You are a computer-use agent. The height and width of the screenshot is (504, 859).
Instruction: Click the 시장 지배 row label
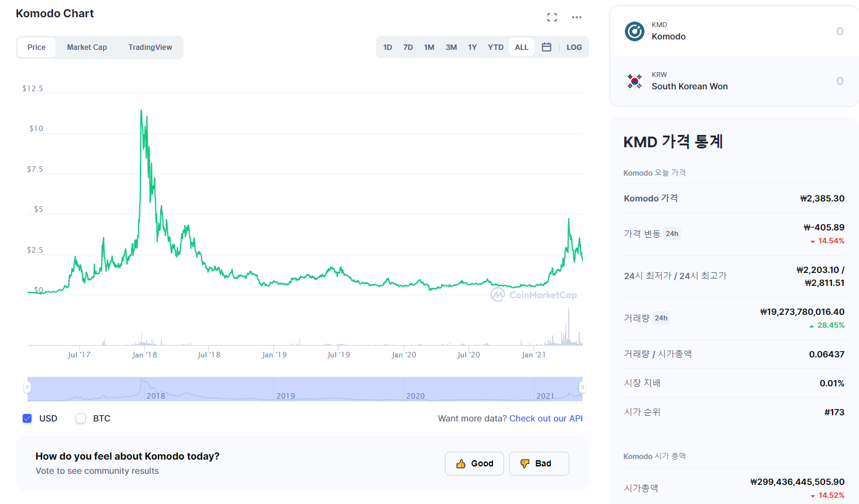(x=642, y=383)
